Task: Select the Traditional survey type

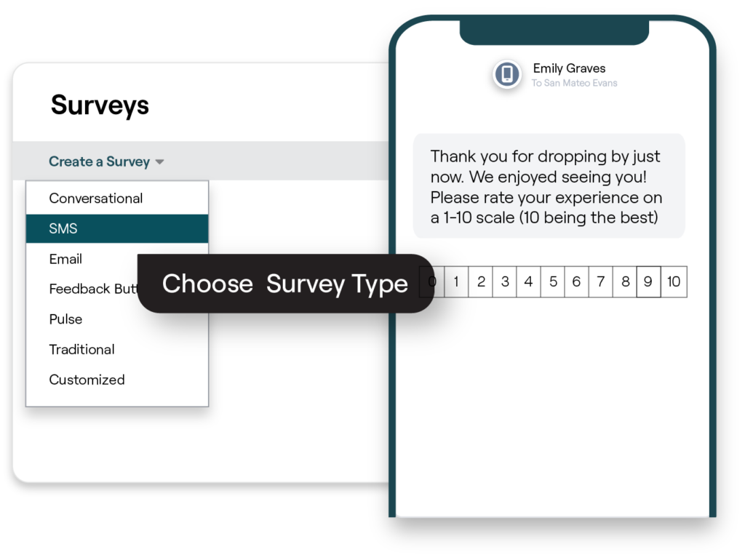Action: pos(81,350)
